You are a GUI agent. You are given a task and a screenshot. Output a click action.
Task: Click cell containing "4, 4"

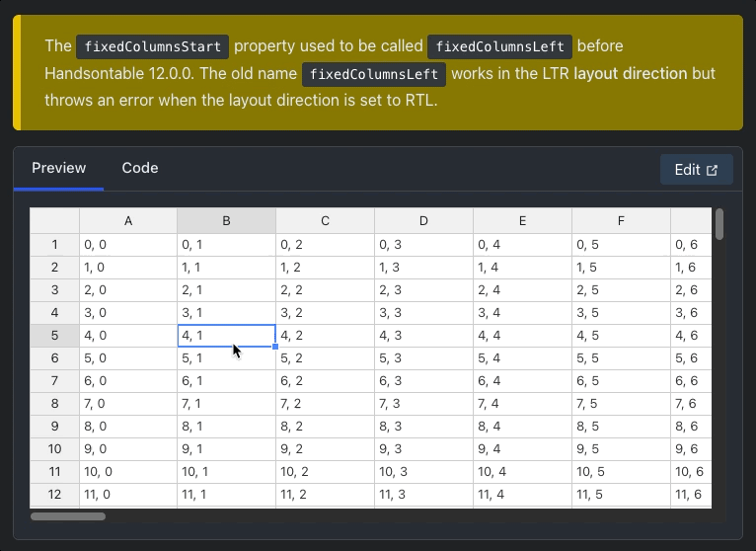coord(523,336)
